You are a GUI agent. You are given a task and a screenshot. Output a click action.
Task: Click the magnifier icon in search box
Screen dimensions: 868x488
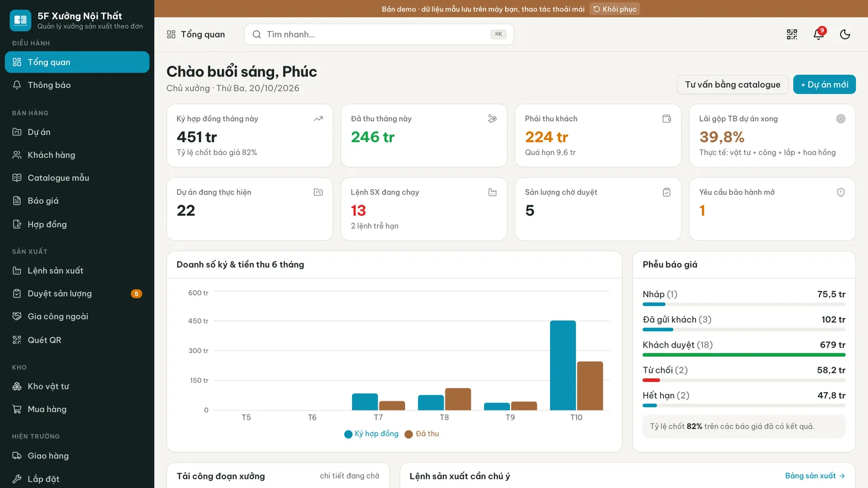point(257,34)
